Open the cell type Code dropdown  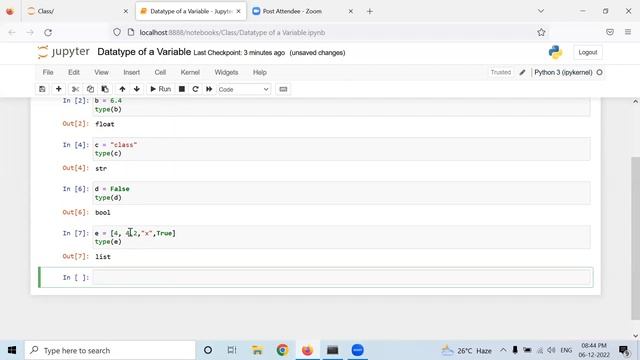tap(243, 89)
